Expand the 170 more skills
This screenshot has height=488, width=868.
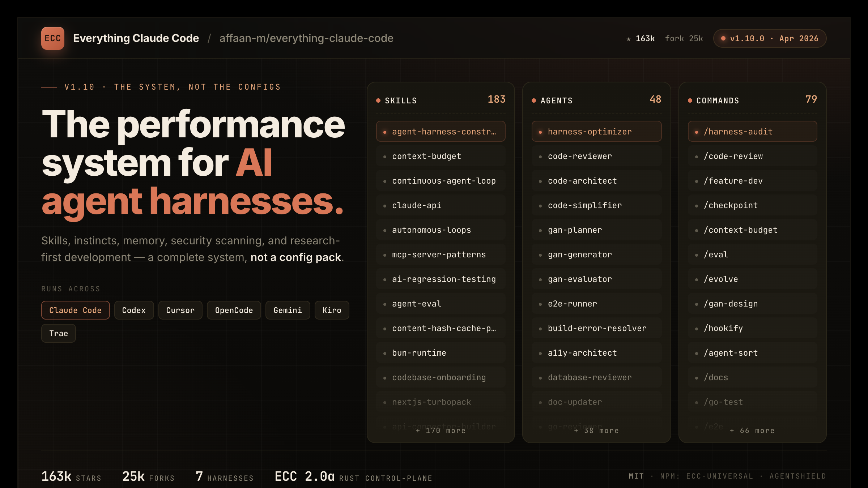(x=441, y=430)
